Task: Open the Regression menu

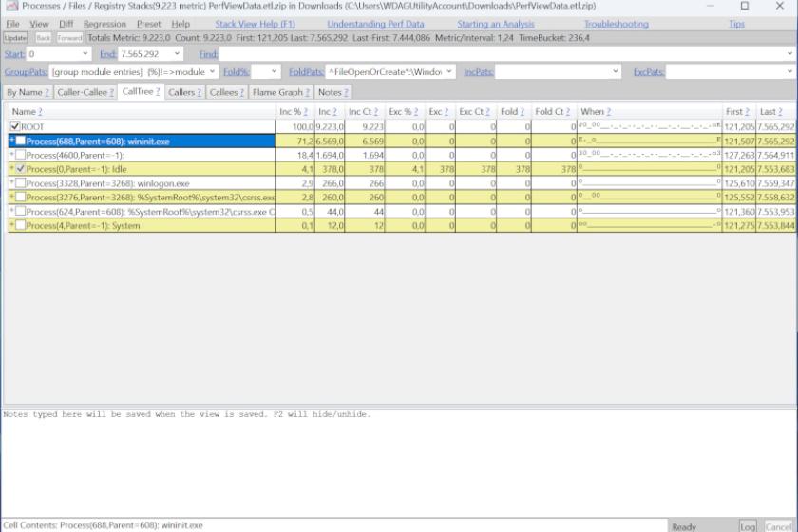Action: point(104,24)
